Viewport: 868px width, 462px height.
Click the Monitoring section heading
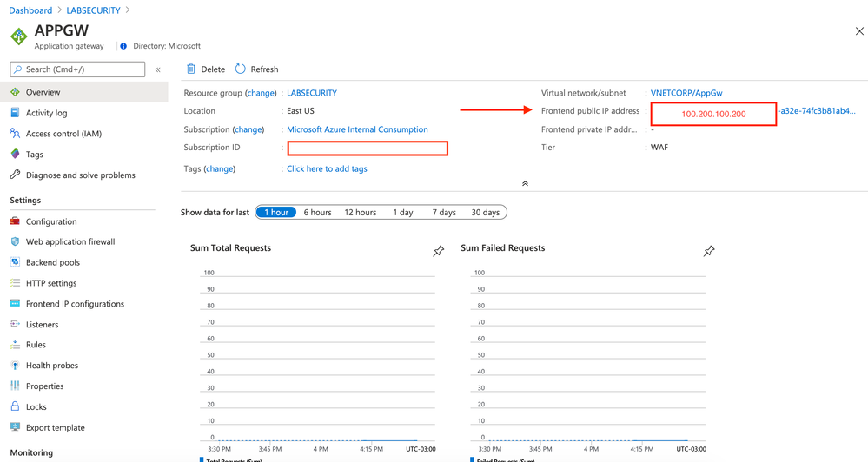[31, 452]
